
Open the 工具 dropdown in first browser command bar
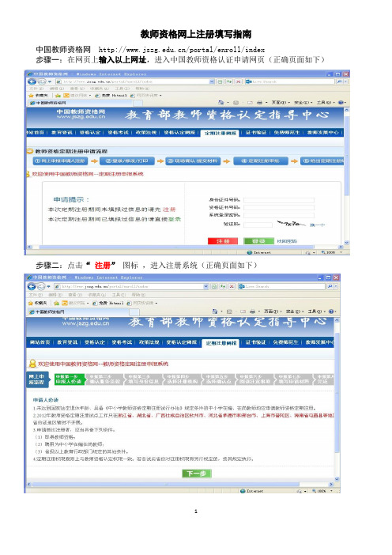325,103
